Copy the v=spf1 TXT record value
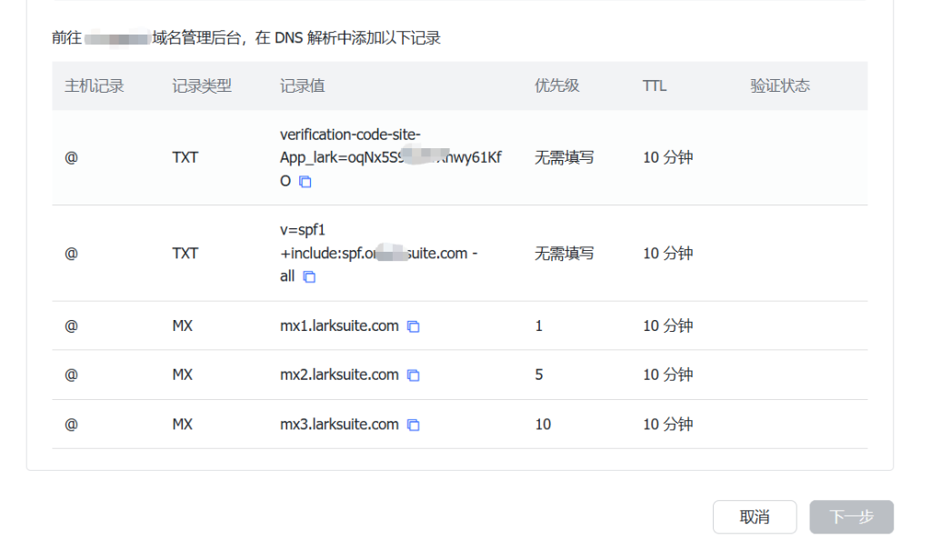Screen dimensions: 931x560 [x=309, y=277]
